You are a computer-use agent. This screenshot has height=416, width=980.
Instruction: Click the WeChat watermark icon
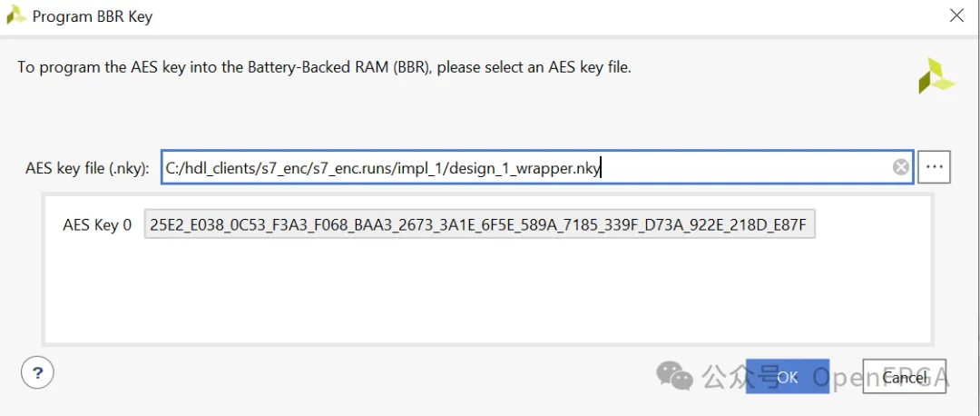click(x=674, y=376)
